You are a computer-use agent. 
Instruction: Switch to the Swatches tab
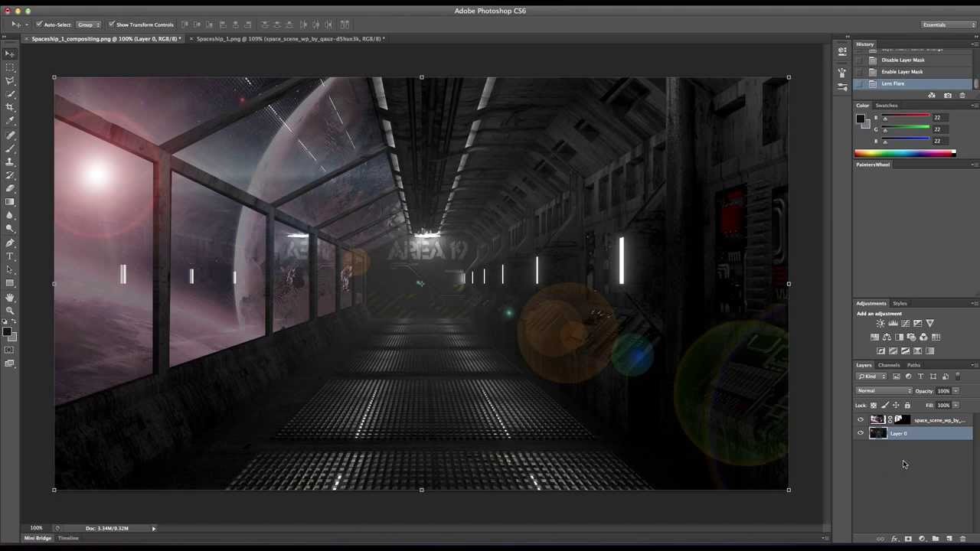coord(886,106)
